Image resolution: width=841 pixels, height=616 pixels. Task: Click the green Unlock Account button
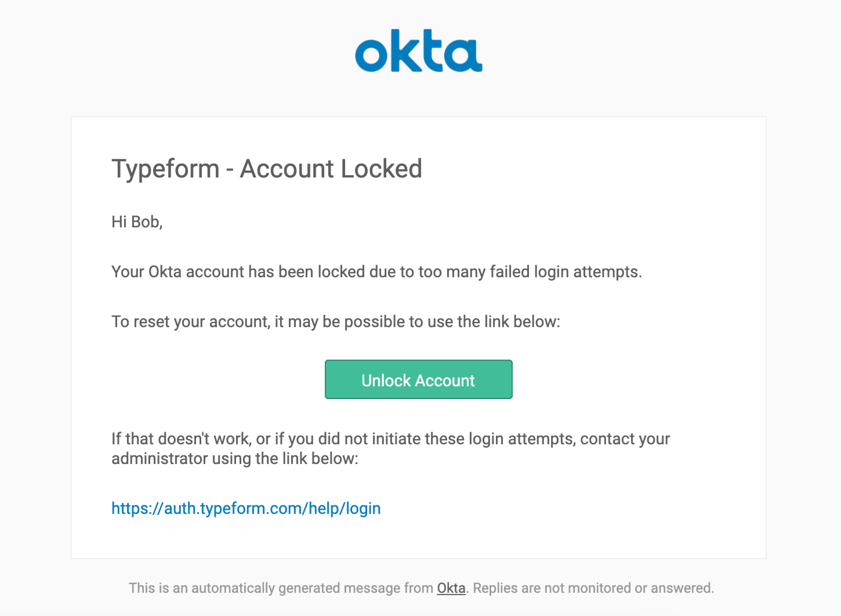[x=419, y=379]
